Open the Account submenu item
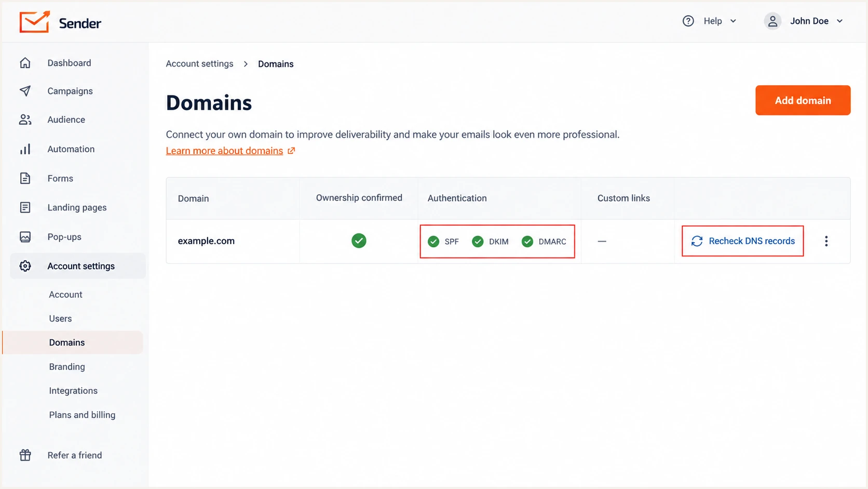Viewport: 868px width, 489px height. point(65,295)
